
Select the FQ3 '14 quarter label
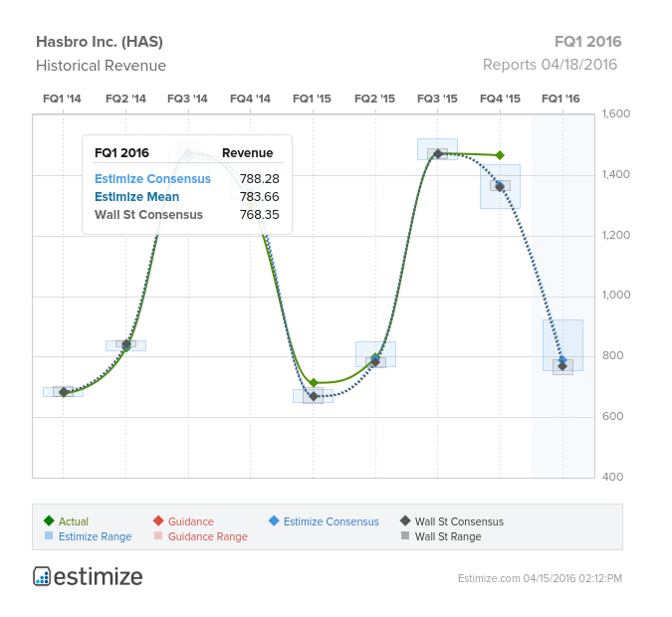[x=187, y=99]
